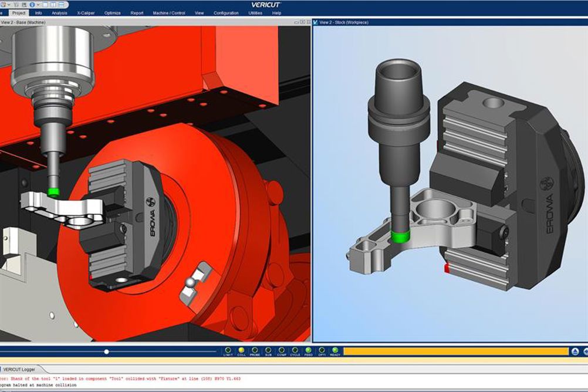This screenshot has height=392, width=588.
Task: Click the V icon in Stock view title
Action: click(315, 22)
